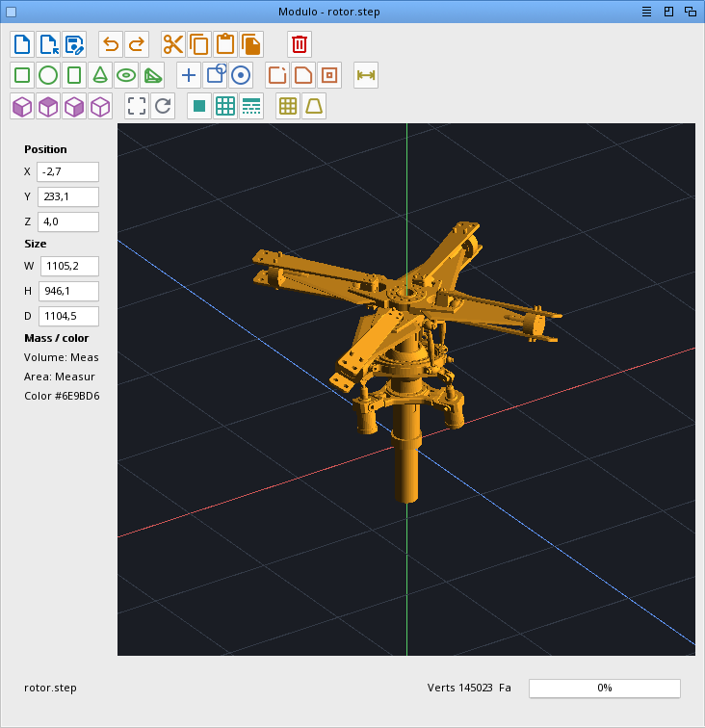Apply fillet with the rounded-corner icon

277,75
